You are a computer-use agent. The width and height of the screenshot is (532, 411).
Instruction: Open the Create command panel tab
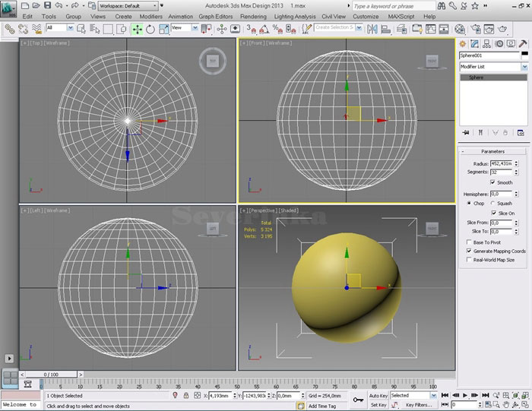463,44
